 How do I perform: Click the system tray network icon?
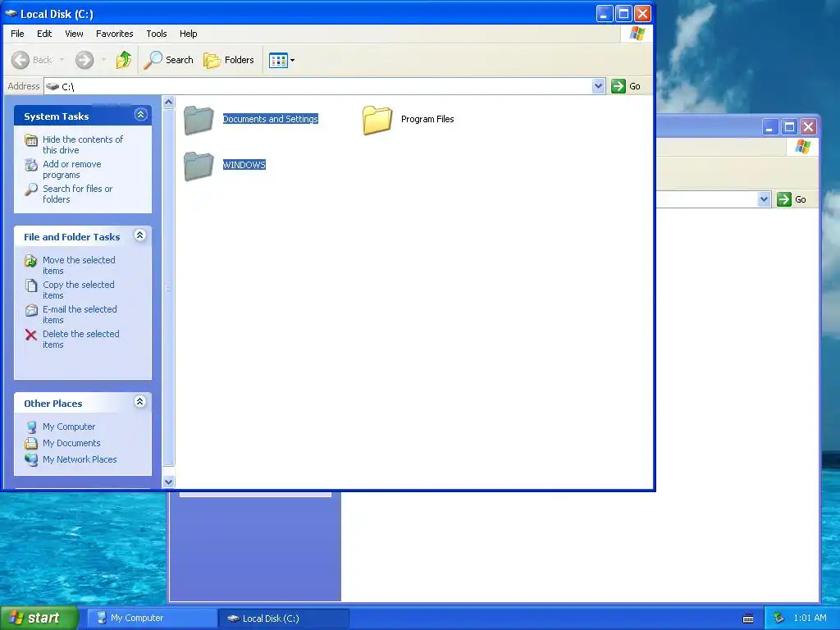click(x=779, y=618)
